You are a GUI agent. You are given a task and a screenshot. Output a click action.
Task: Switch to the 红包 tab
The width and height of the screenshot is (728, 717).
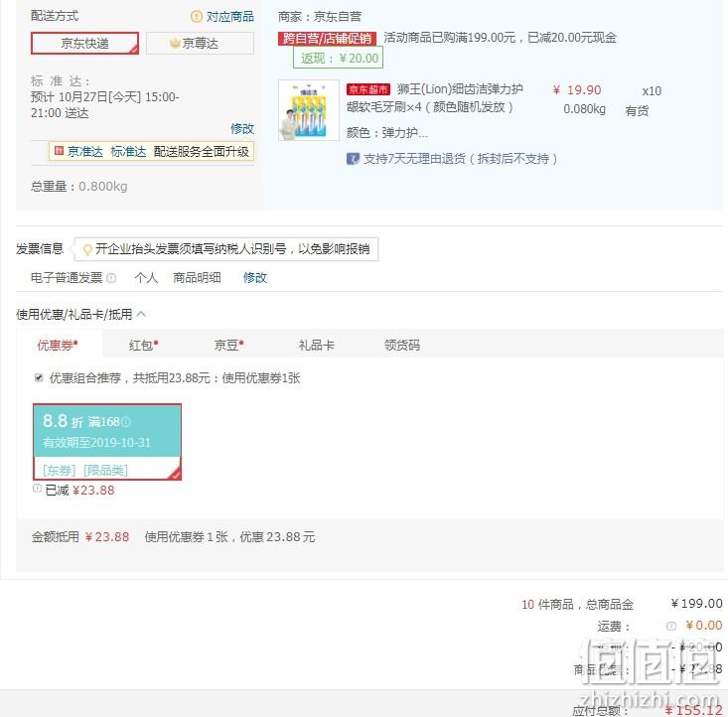coord(143,345)
